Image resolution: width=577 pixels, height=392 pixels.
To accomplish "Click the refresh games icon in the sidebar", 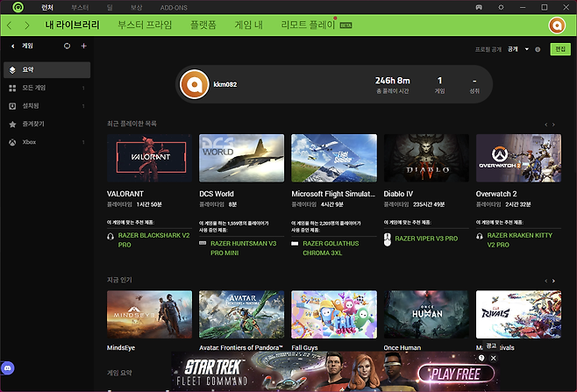I will click(68, 46).
